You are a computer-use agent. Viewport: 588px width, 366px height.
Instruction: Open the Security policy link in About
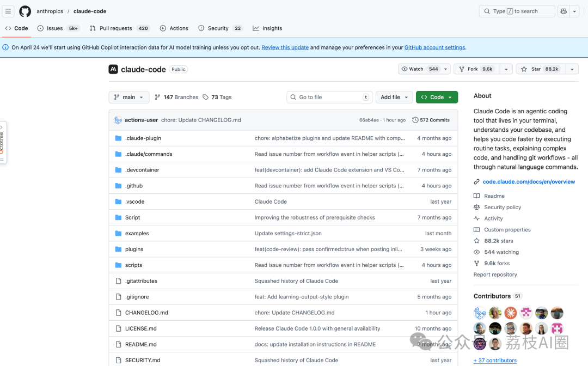click(503, 207)
